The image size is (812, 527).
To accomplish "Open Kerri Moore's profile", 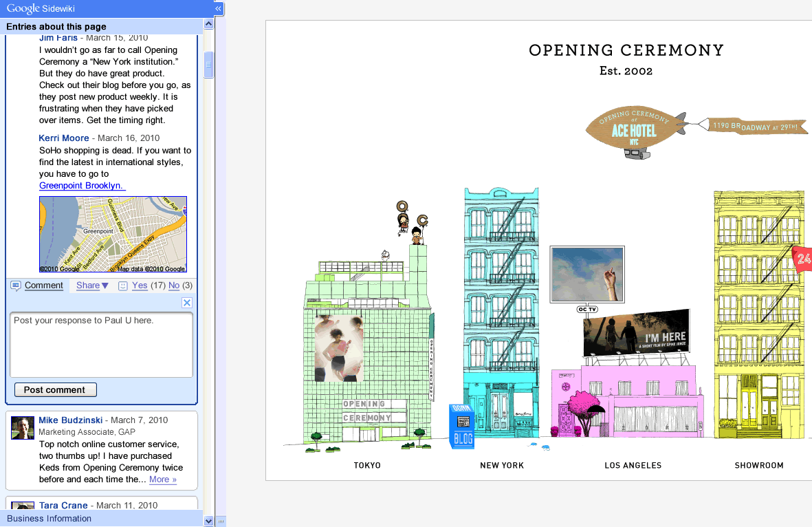I will click(64, 138).
